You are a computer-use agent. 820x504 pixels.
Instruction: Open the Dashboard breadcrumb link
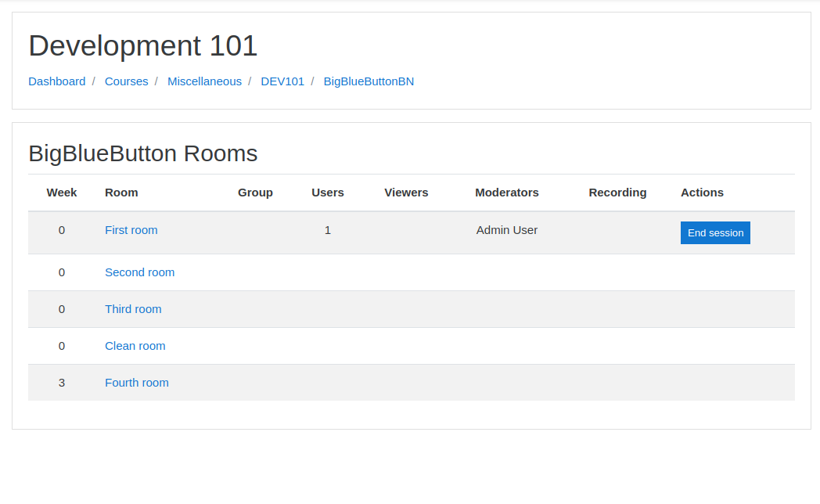pos(57,81)
